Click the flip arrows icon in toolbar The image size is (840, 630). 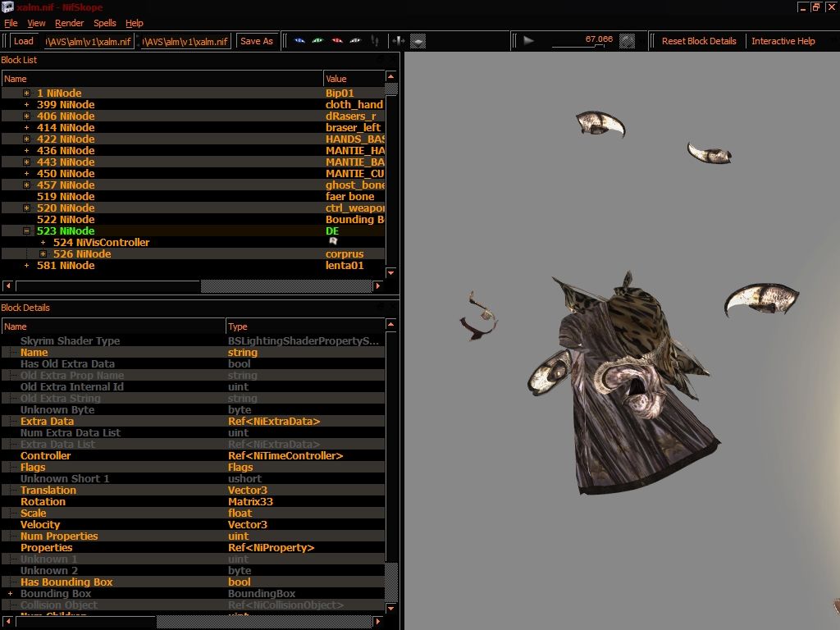point(399,41)
